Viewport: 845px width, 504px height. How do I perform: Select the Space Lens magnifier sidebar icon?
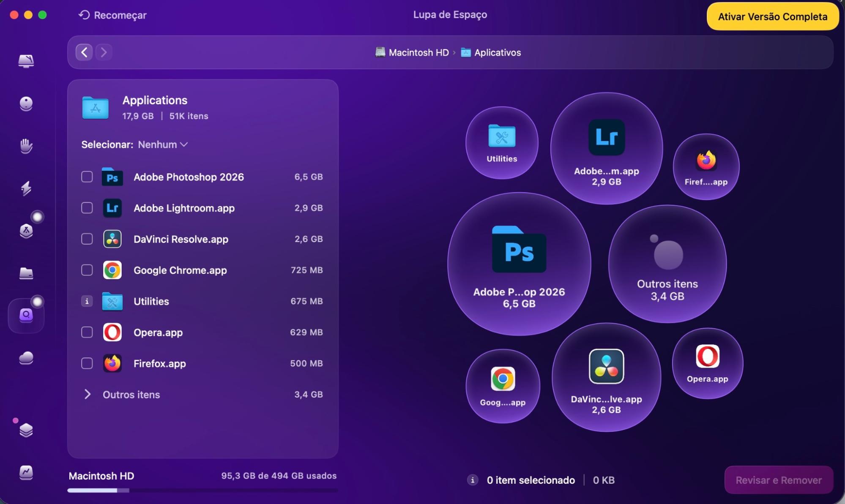pos(26,315)
